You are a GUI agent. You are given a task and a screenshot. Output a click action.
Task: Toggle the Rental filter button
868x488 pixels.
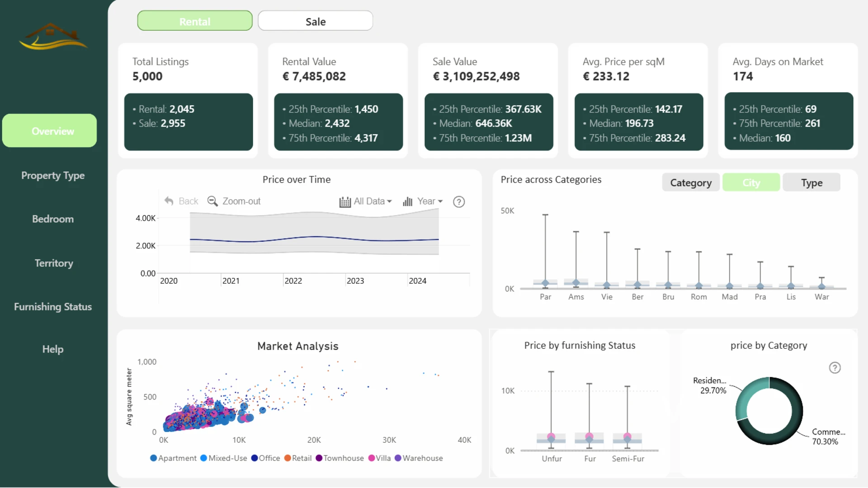click(195, 21)
